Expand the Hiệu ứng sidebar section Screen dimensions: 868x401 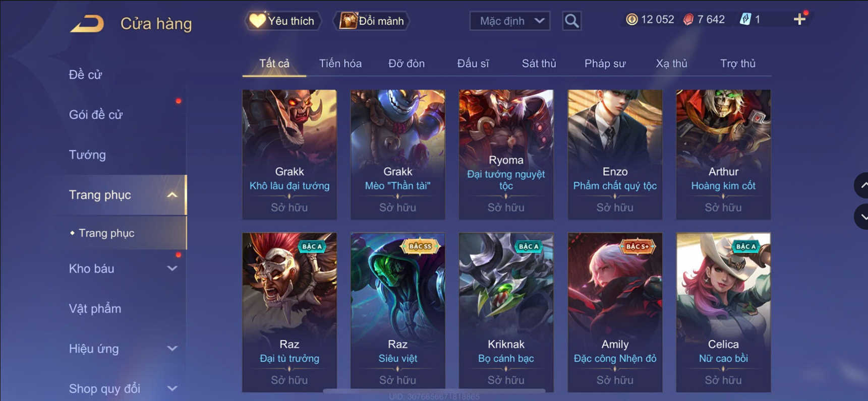click(172, 349)
